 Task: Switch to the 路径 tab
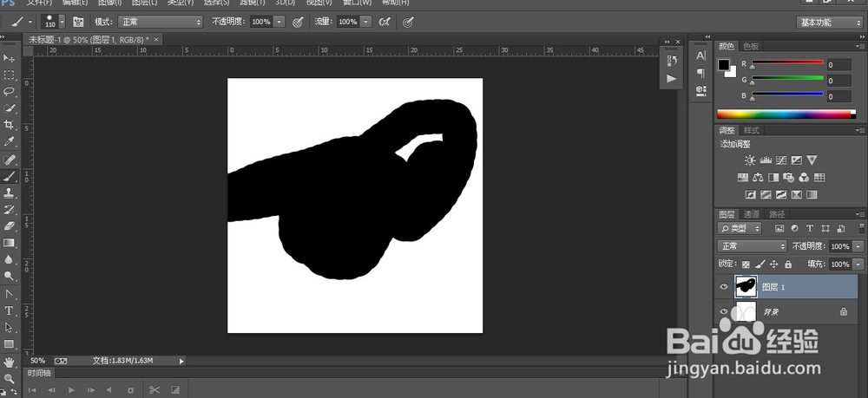point(777,214)
